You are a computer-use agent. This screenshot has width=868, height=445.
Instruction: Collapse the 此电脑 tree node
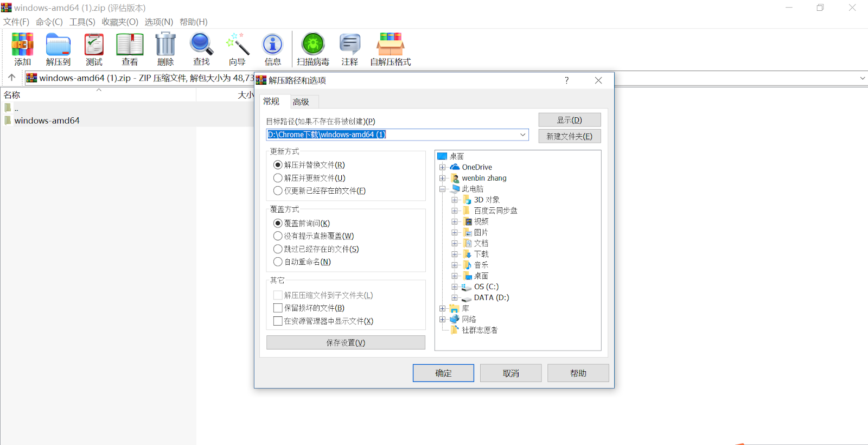[443, 189]
